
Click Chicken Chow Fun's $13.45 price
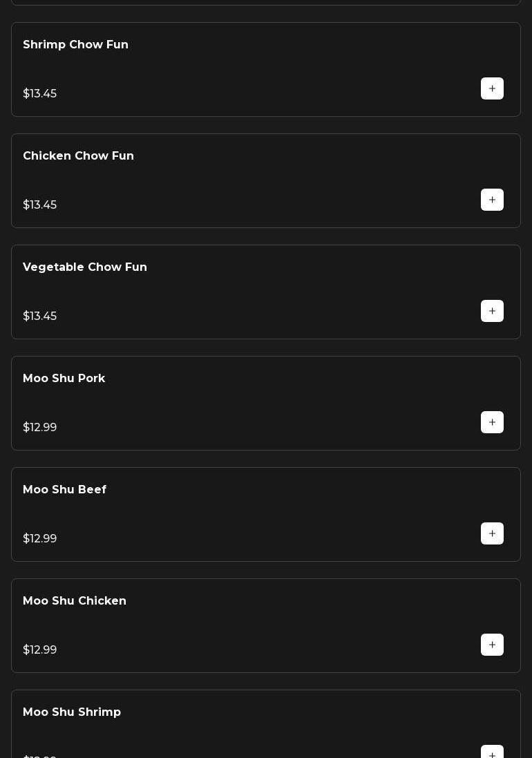pyautogui.click(x=40, y=205)
